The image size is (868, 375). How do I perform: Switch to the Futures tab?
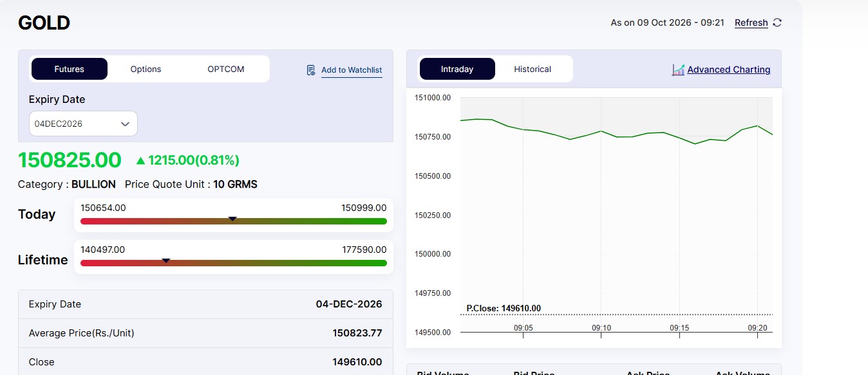coord(70,69)
